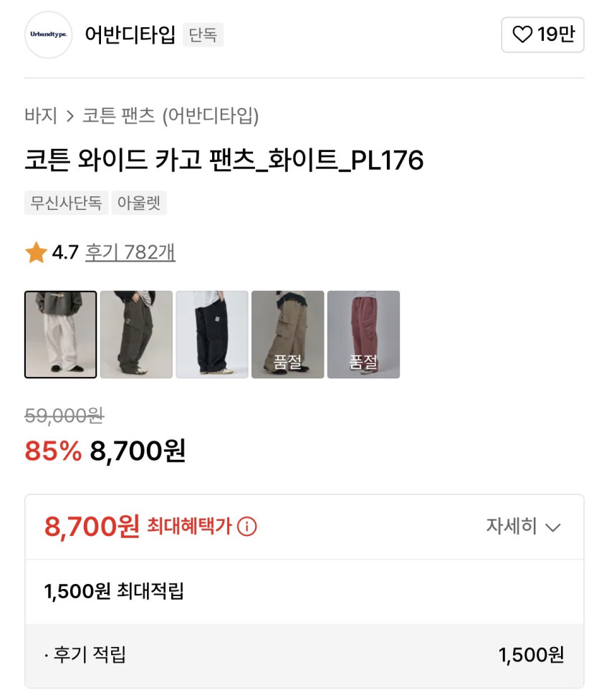This screenshot has height=700, width=609.
Task: Select the black pants thumbnail
Action: click(212, 335)
